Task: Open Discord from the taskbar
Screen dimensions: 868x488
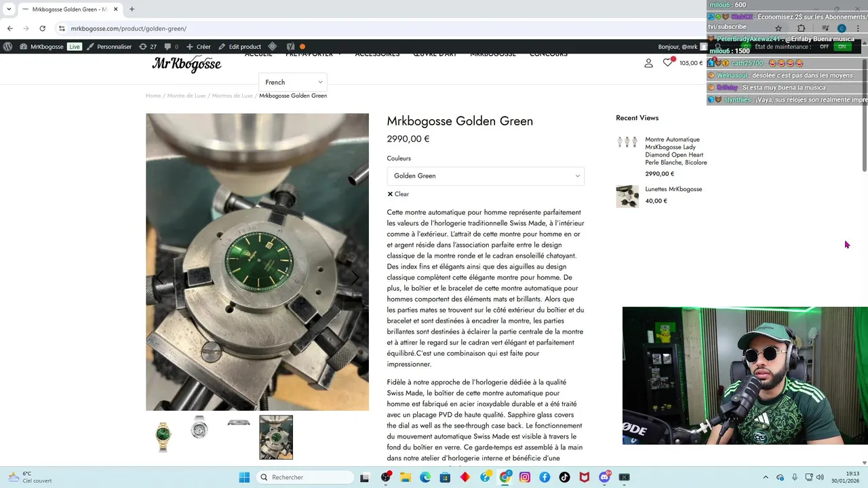Action: click(x=604, y=477)
